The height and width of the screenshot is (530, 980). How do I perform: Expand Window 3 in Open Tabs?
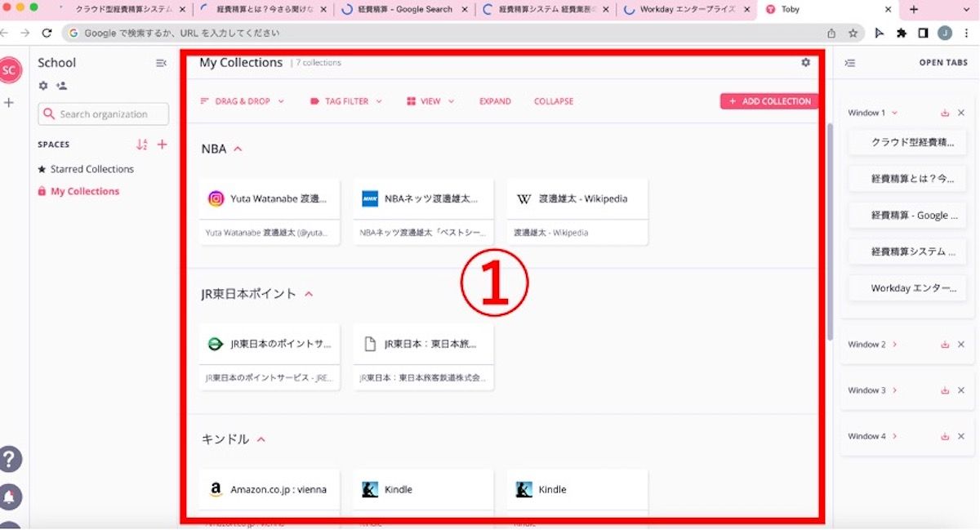[895, 390]
